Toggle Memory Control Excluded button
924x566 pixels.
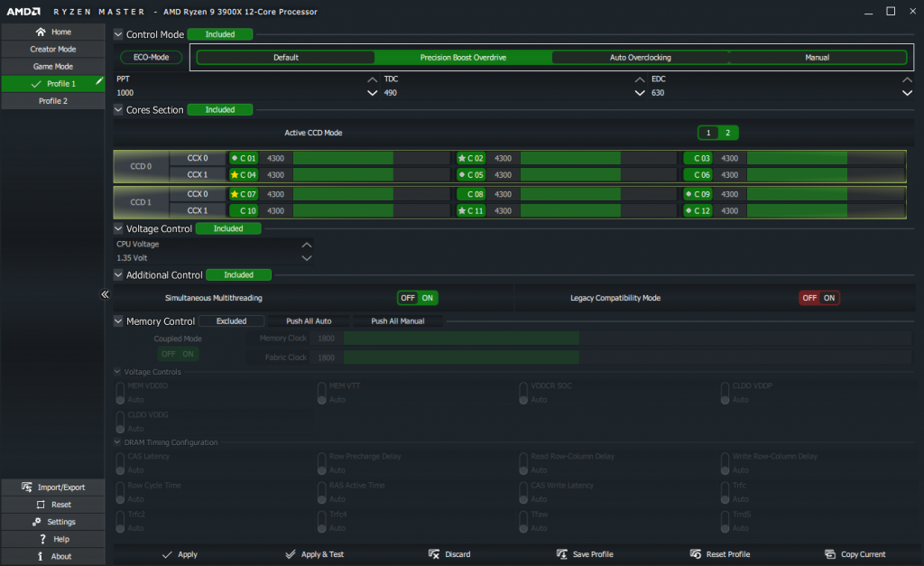[x=231, y=321]
